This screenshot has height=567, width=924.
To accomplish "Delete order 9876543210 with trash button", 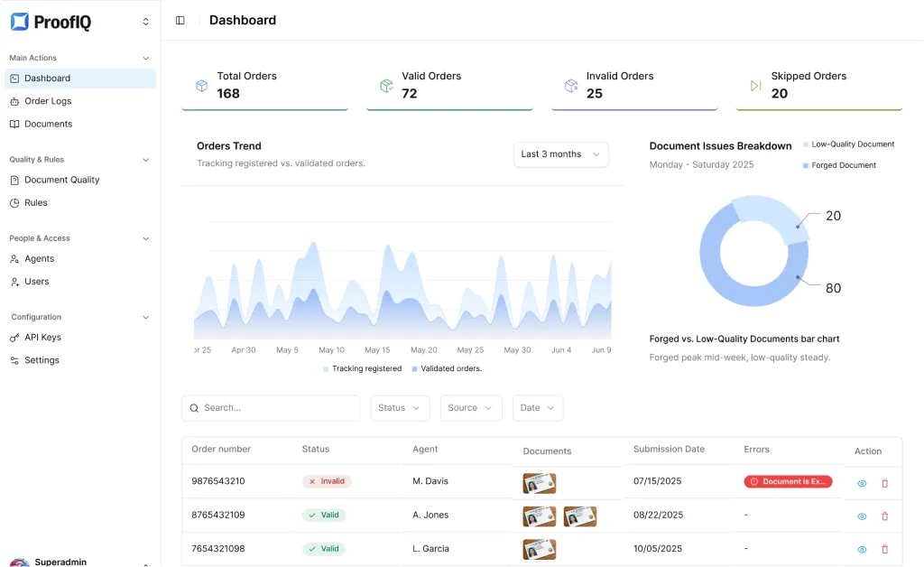I will coord(884,483).
